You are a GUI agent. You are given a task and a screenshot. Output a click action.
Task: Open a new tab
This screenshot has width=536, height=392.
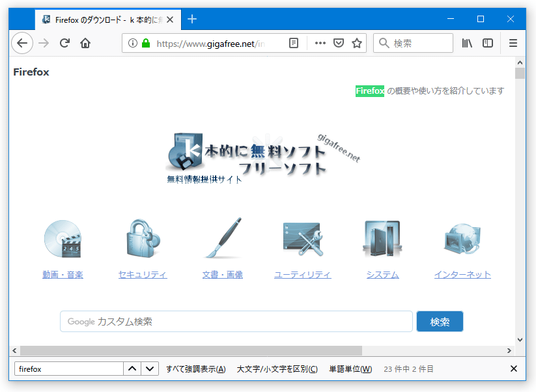coord(192,19)
